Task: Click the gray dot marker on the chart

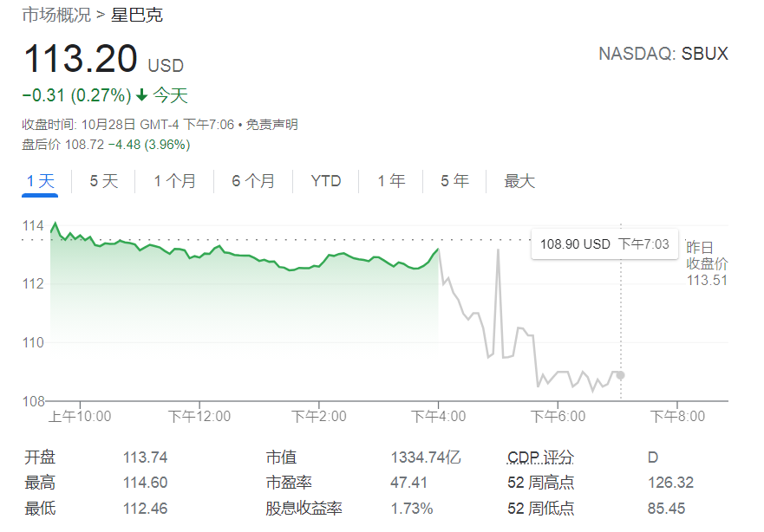Action: click(x=621, y=375)
